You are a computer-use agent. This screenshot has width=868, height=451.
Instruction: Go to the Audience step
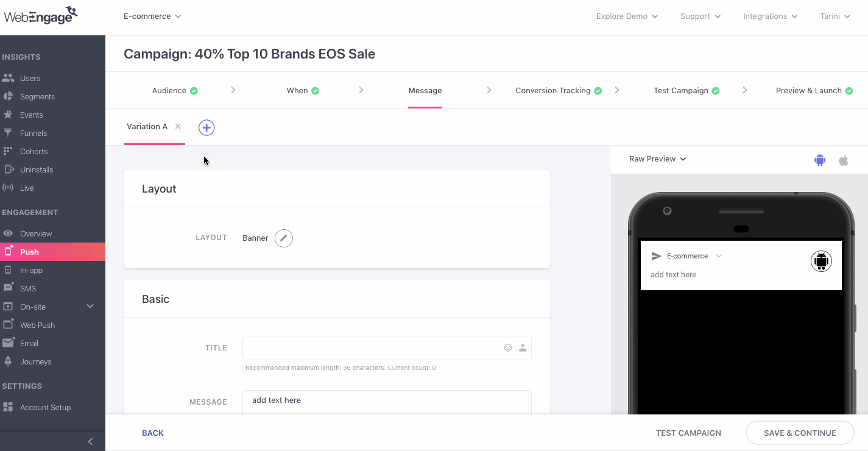(x=175, y=91)
